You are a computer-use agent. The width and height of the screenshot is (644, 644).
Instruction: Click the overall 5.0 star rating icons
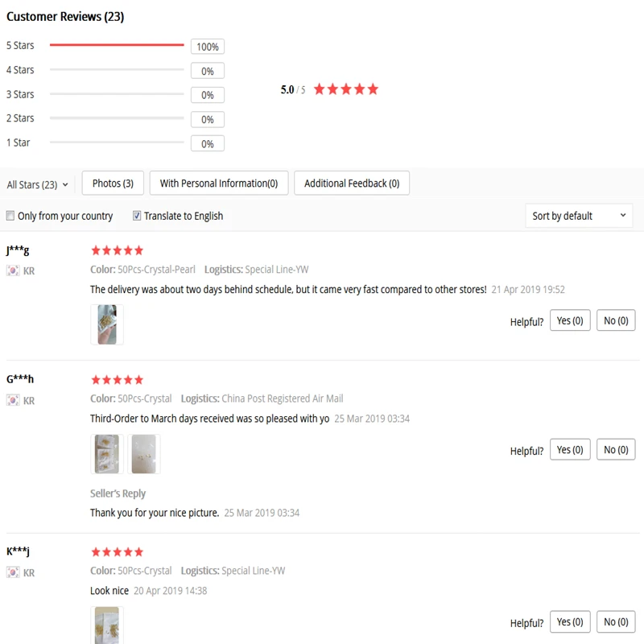(345, 89)
